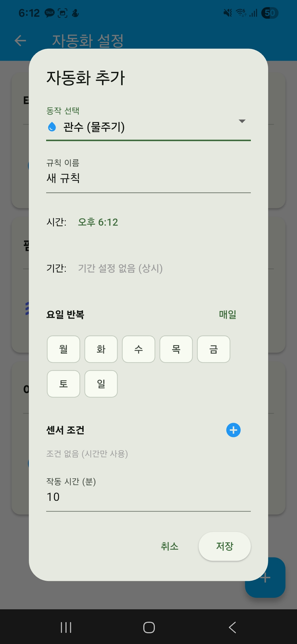This screenshot has height=644, width=297.
Task: Open the 동작 선택 dropdown arrow
Action: [x=242, y=121]
